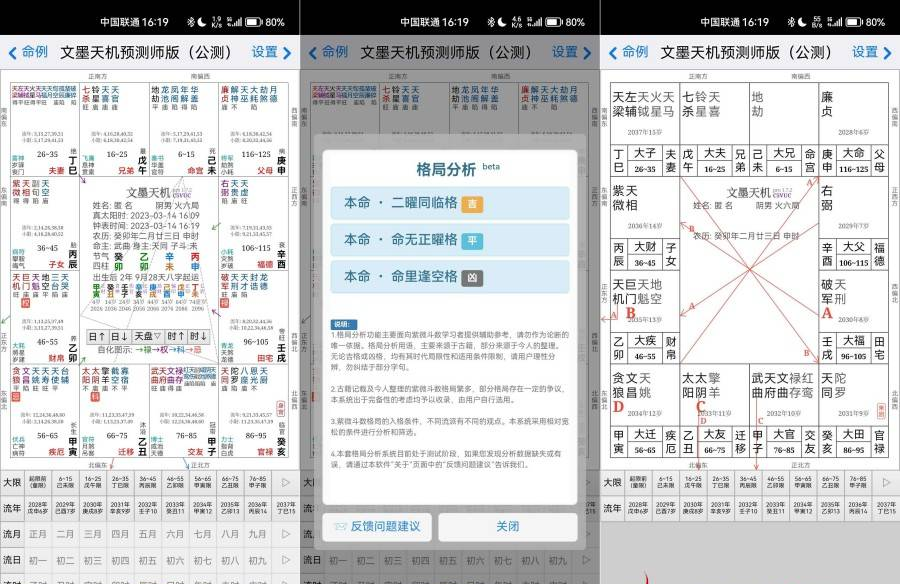Choose 6~15 己未限 on colored chart screen

coord(65,482)
